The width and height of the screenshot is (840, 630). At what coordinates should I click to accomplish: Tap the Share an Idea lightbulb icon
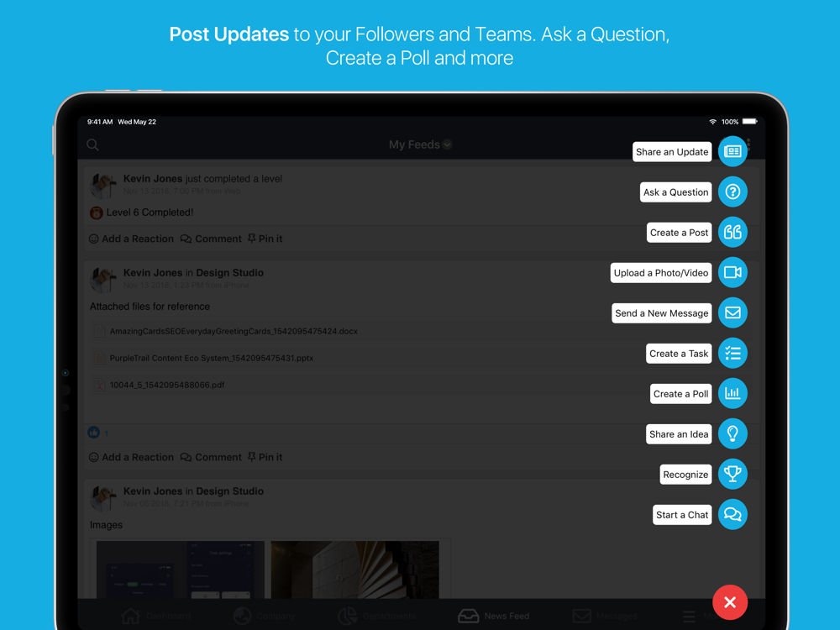click(732, 433)
